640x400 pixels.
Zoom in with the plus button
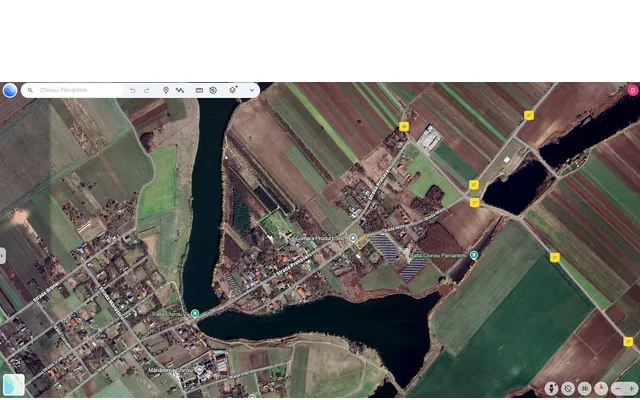tap(631, 388)
